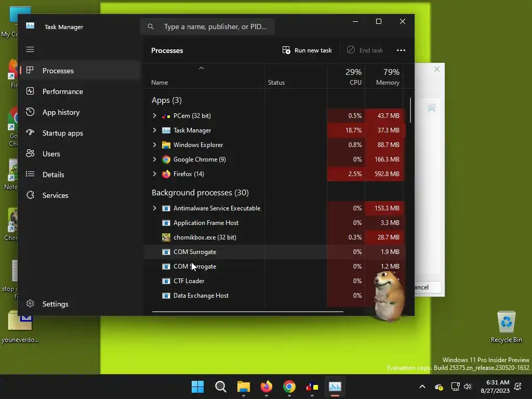Image resolution: width=532 pixels, height=399 pixels.
Task: Select the chomikbox.exe process icon
Action: coord(166,237)
